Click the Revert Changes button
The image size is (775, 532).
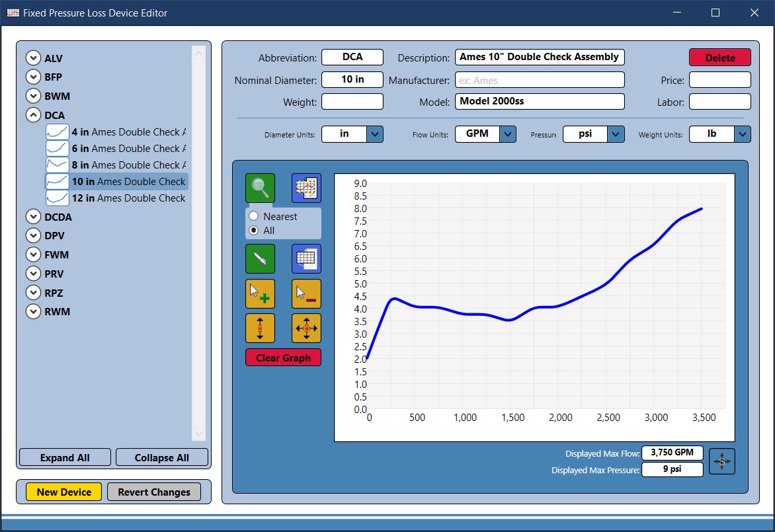click(x=154, y=492)
